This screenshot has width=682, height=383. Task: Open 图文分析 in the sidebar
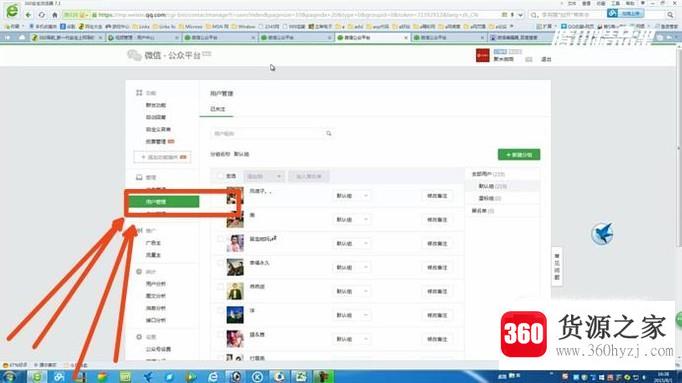(156, 296)
